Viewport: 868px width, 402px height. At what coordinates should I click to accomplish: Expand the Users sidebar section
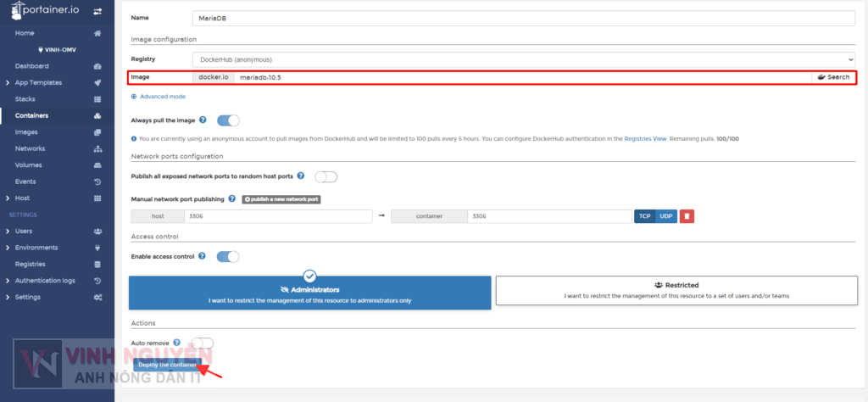tap(24, 231)
